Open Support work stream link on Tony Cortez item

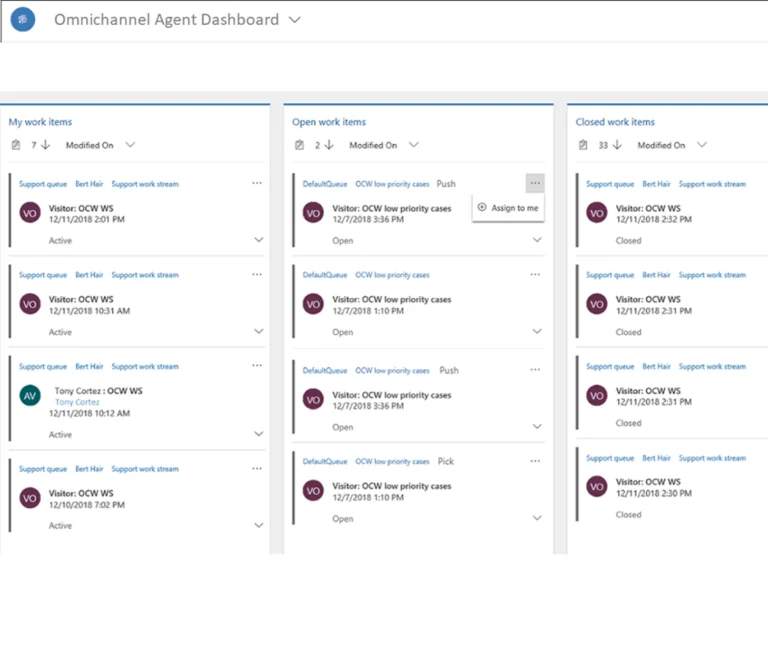coord(145,367)
